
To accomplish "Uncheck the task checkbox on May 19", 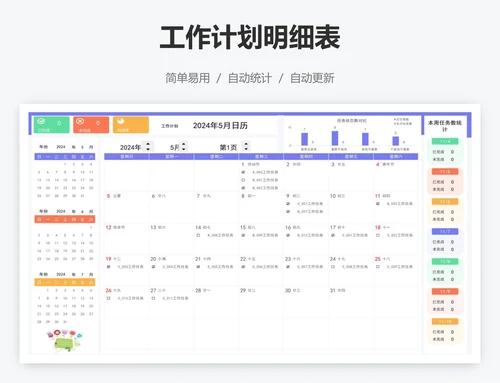I will pyautogui.click(x=108, y=267).
